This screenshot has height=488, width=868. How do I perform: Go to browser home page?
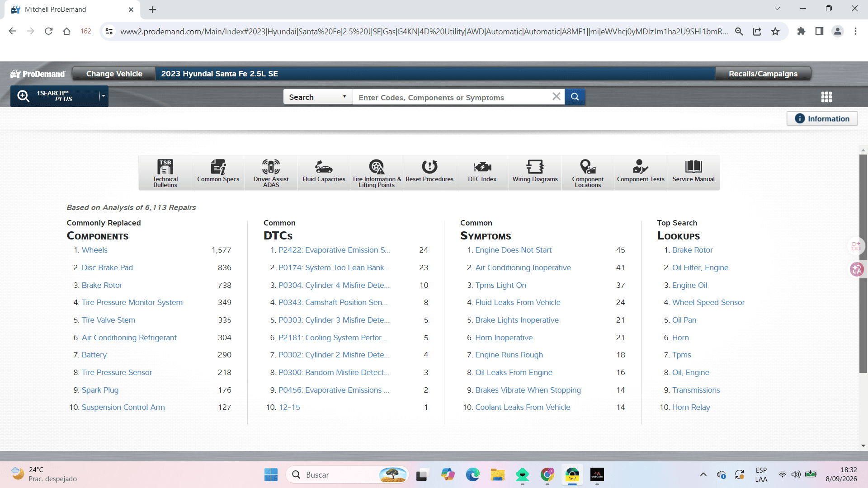(x=67, y=31)
